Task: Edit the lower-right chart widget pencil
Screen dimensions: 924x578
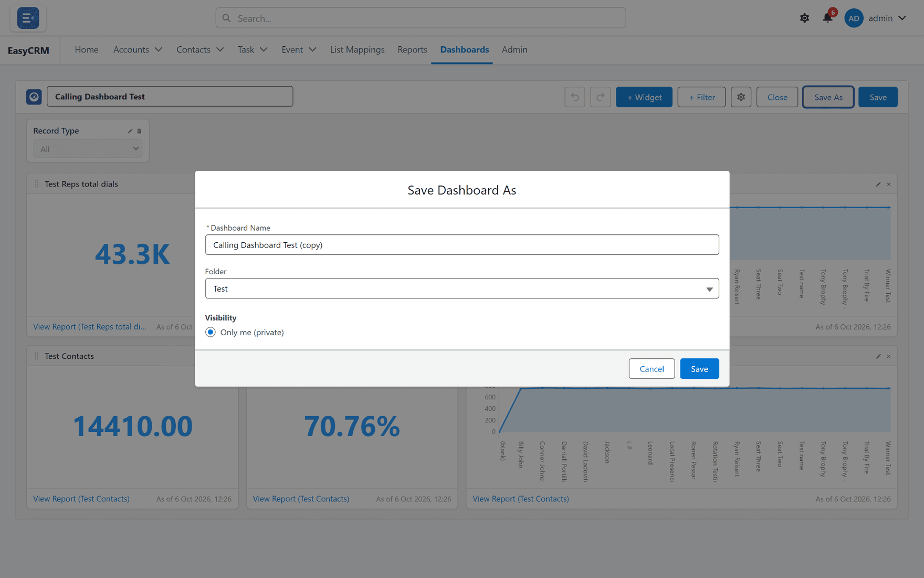Action: coord(878,356)
